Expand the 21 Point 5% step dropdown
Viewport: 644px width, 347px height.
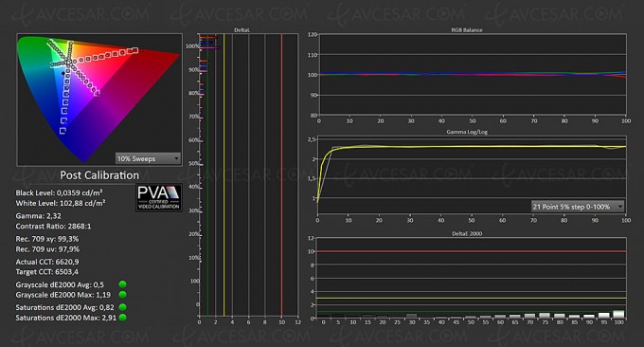click(578, 207)
